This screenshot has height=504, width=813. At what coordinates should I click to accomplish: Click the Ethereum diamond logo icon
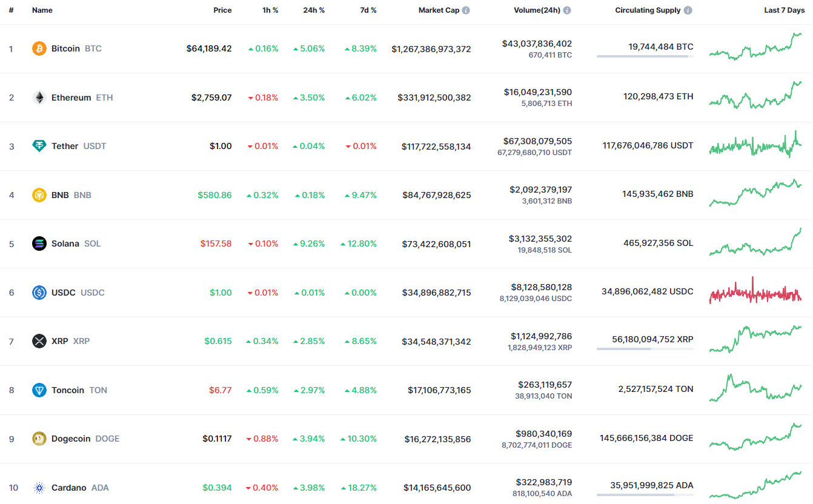pyautogui.click(x=39, y=98)
